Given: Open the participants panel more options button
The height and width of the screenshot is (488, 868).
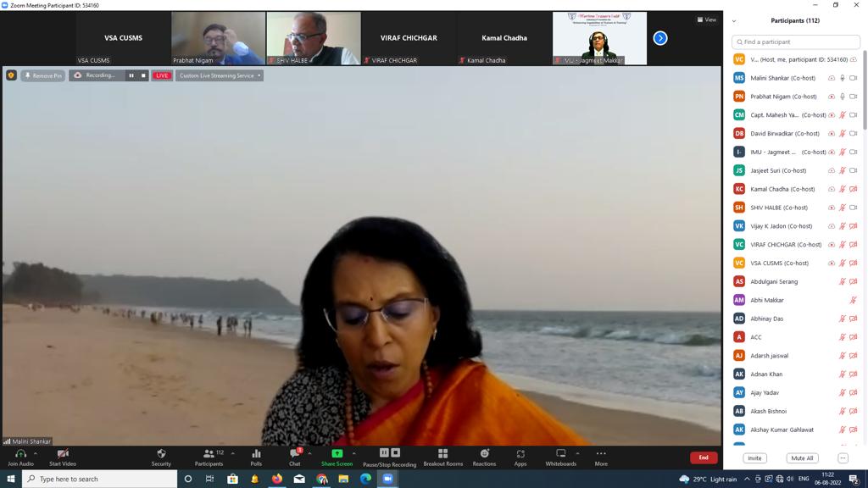Looking at the screenshot, I should coord(843,458).
